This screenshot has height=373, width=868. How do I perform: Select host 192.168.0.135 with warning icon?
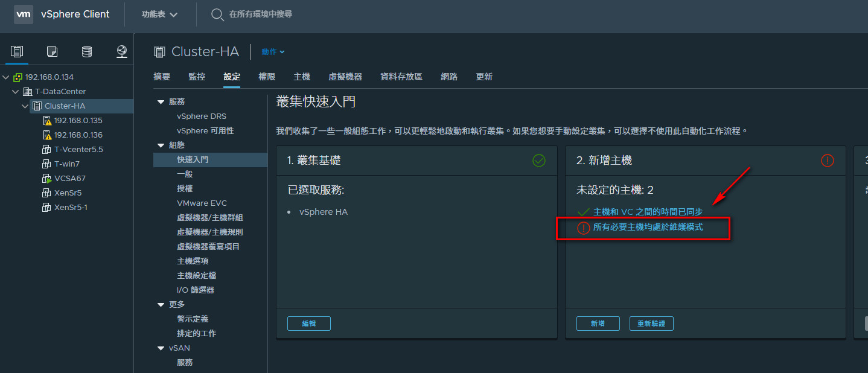[x=72, y=120]
